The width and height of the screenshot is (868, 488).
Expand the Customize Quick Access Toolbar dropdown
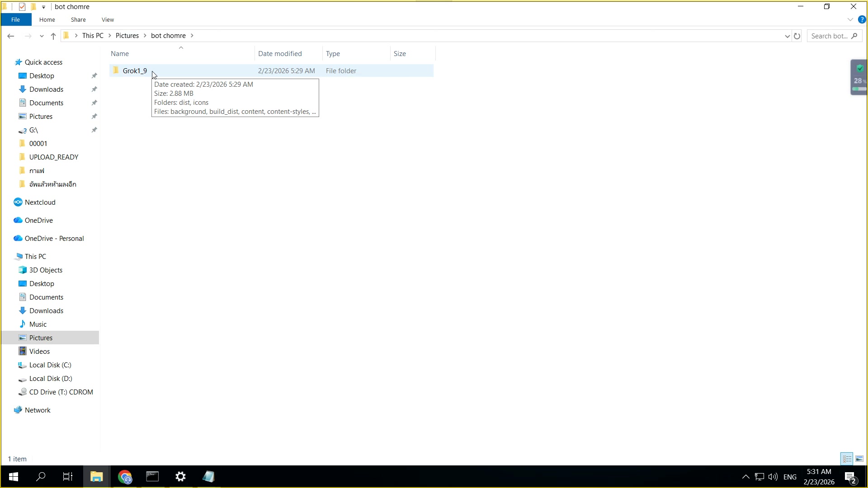(43, 7)
